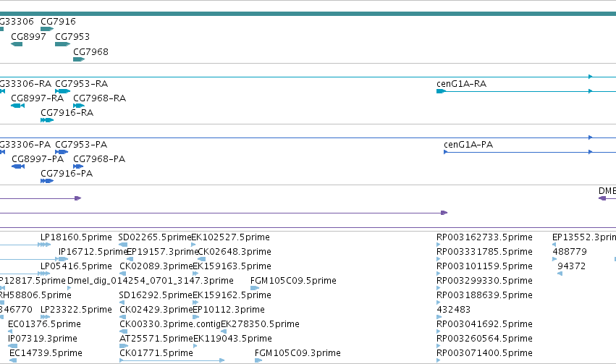Open the CG8997 gene label

28,36
